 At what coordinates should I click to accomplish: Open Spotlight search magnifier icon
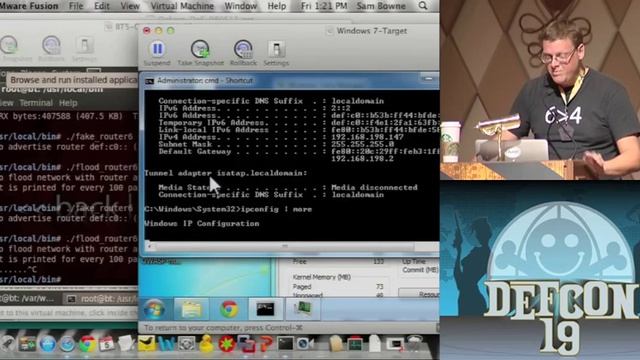coord(423,6)
